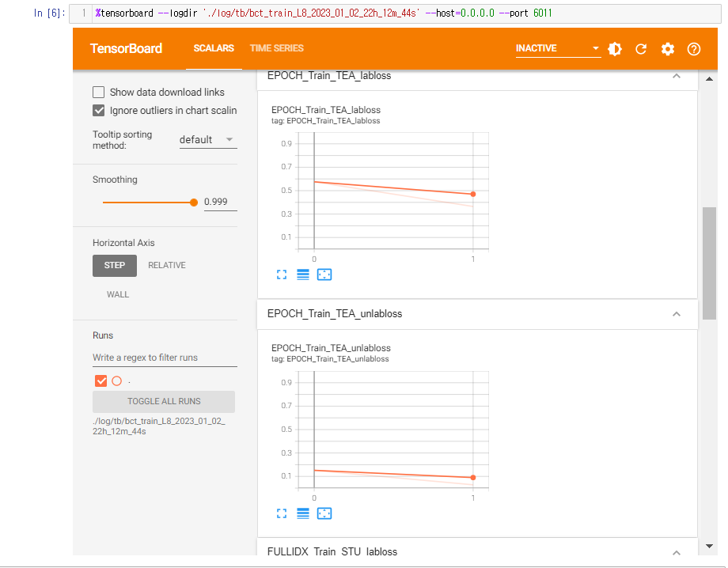This screenshot has height=568, width=728.
Task: Select the run's orange radio circle
Action: pos(117,381)
